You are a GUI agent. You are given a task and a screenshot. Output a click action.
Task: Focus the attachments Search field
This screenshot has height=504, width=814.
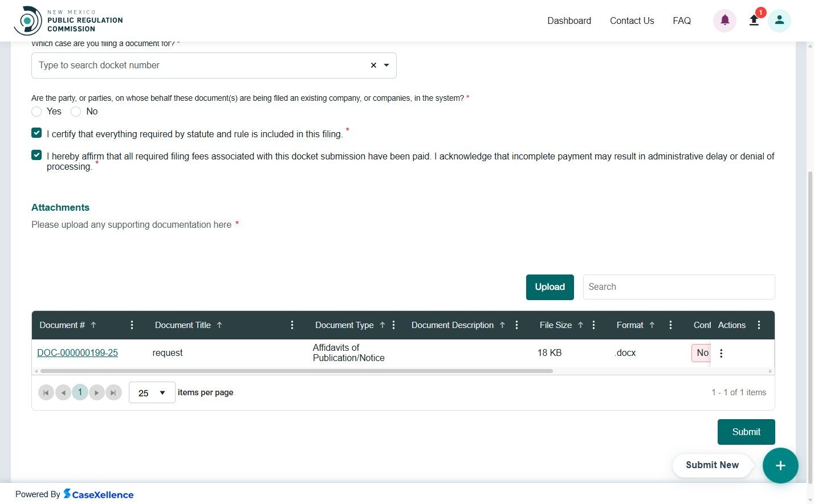pos(679,287)
